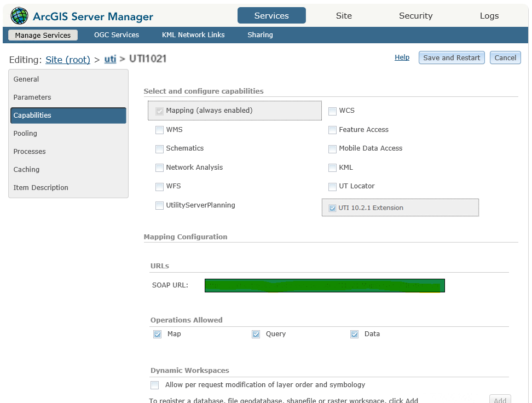Screen dimensions: 532x403
Task: Click the 'Mapping Configuration' heading
Action: coord(186,237)
